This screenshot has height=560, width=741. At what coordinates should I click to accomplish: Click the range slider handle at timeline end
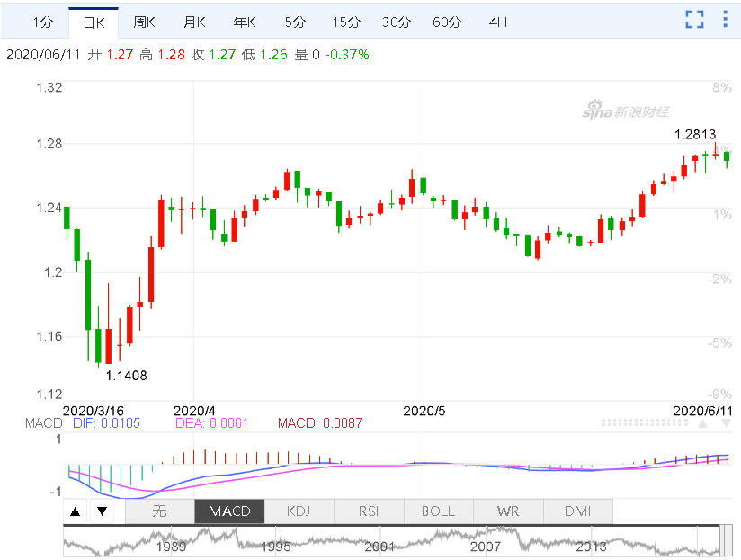point(728,540)
